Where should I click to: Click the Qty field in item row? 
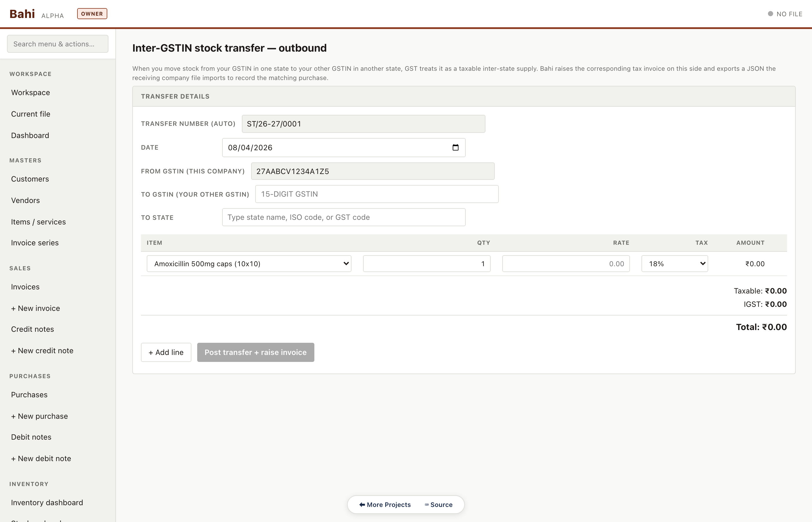[x=426, y=264]
